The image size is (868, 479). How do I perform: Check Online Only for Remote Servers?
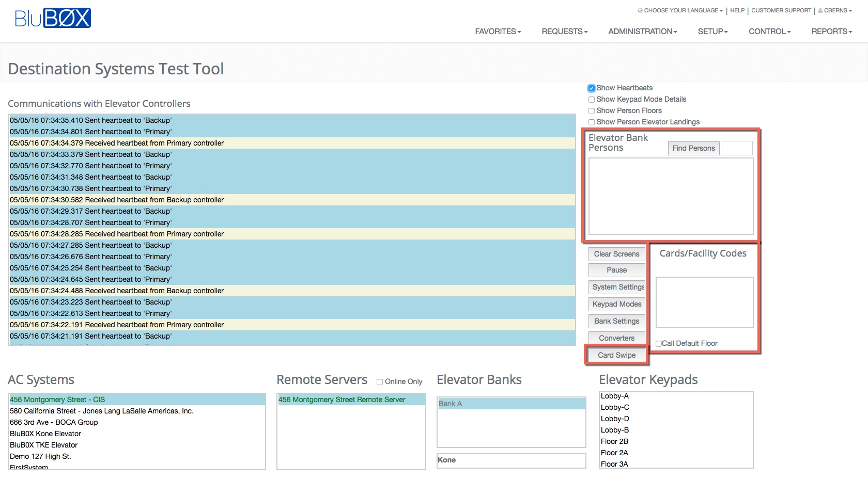380,381
